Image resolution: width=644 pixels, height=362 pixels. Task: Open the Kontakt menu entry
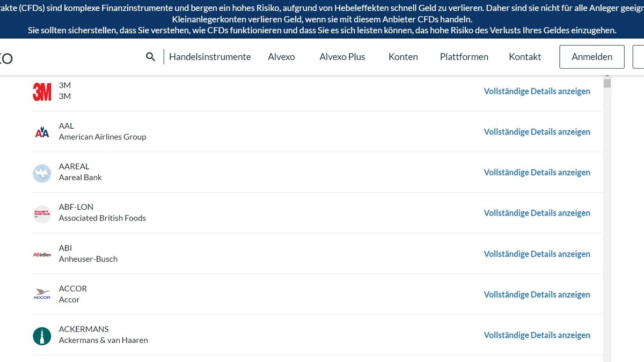point(525,56)
